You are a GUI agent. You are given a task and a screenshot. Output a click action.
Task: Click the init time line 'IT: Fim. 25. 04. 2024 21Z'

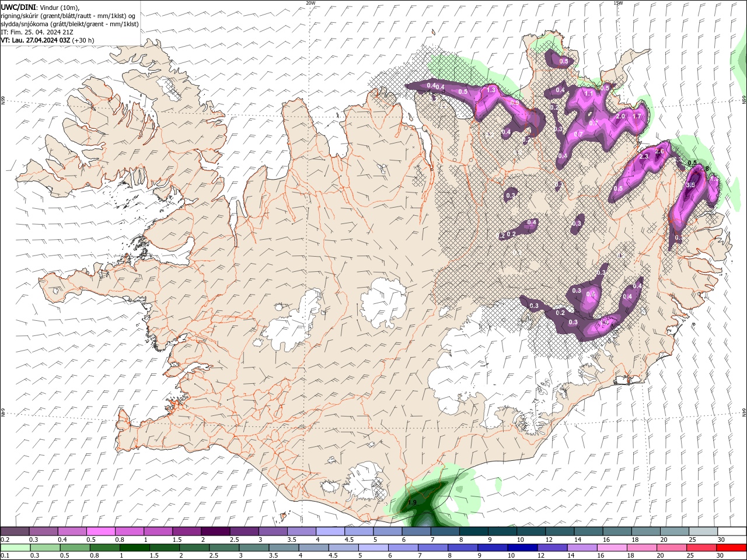37,32
